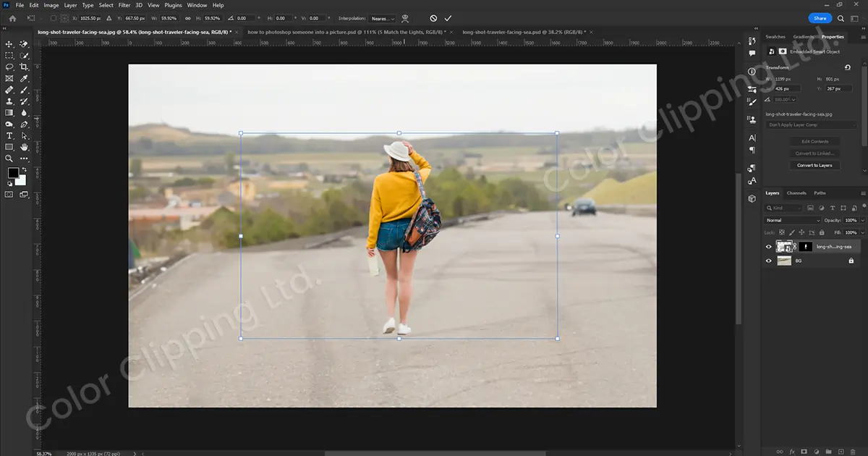
Task: Select the Crop tool
Action: tap(24, 67)
